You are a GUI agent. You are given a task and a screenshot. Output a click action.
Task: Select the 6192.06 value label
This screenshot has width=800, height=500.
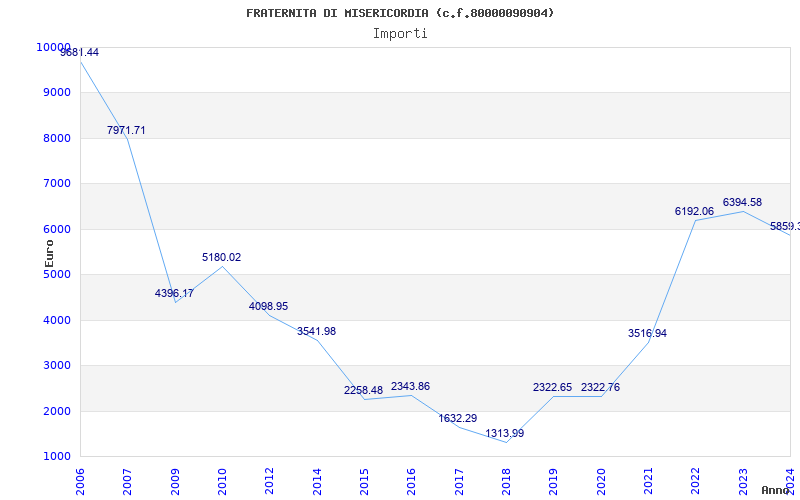click(x=694, y=211)
